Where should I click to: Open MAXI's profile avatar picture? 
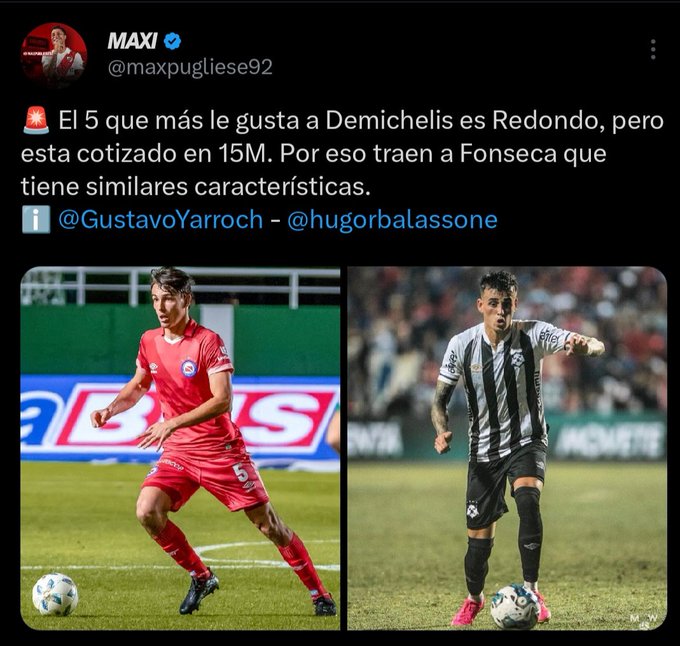point(54,56)
